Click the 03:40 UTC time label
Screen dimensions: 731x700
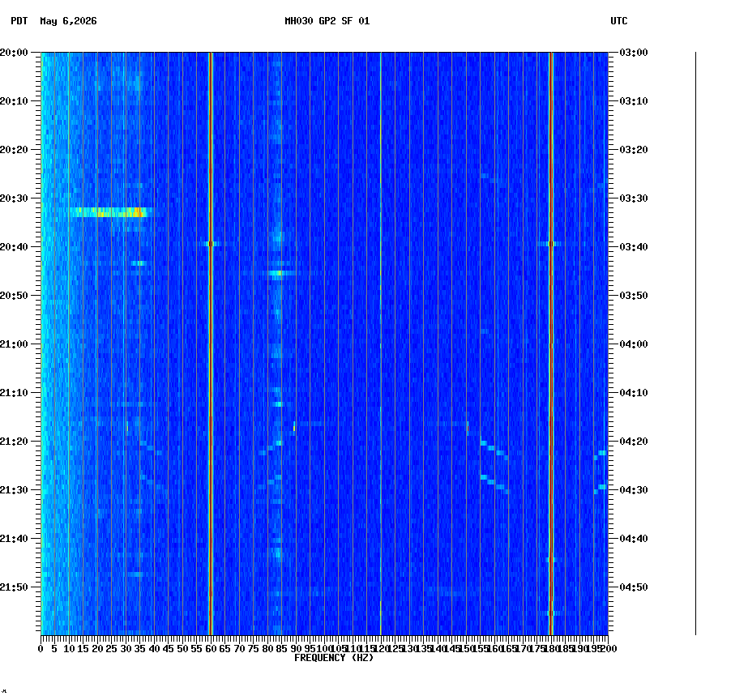tap(634, 246)
